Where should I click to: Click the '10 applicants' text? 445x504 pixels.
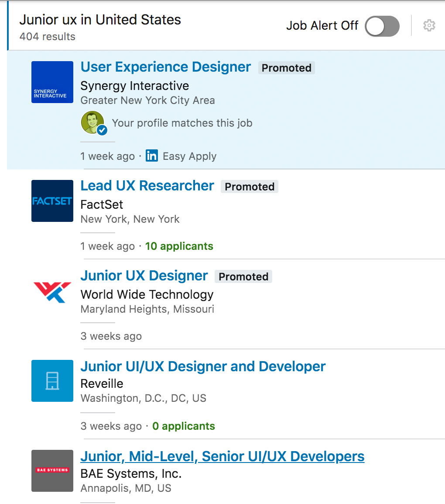tap(179, 246)
